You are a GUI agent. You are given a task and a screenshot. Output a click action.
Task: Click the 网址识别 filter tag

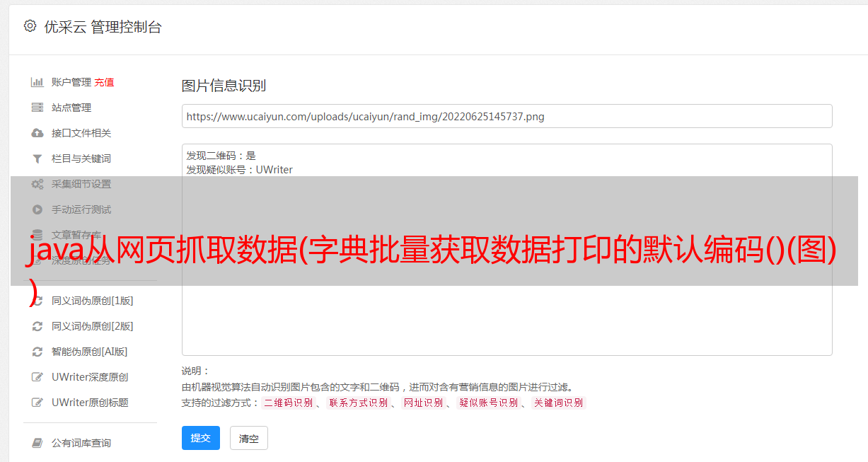pyautogui.click(x=423, y=403)
